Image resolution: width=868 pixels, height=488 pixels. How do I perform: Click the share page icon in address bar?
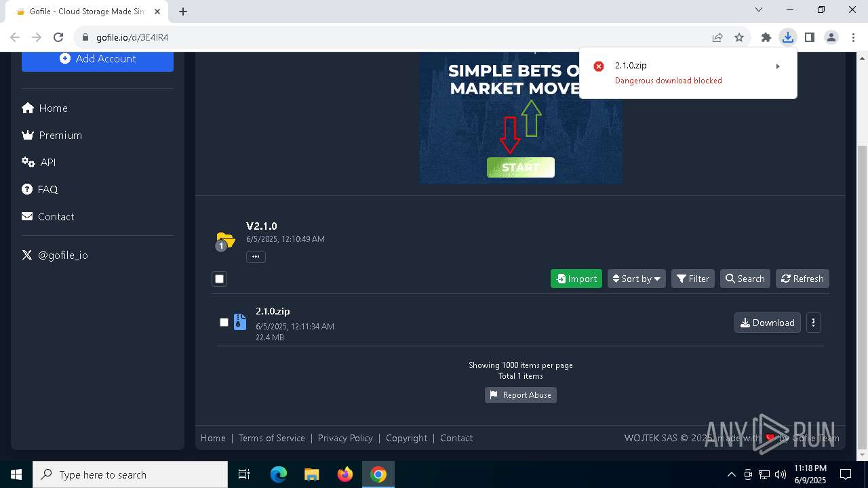pos(717,37)
